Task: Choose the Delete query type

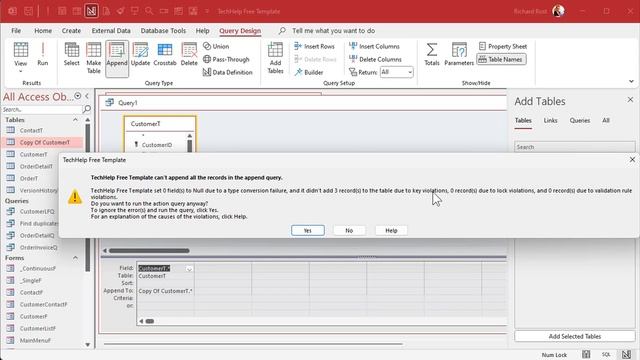Action: click(189, 54)
